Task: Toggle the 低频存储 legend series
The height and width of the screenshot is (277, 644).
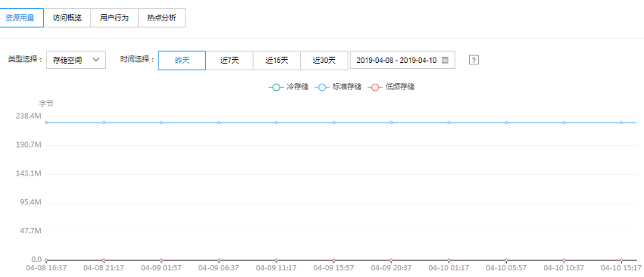Action: 391,87
